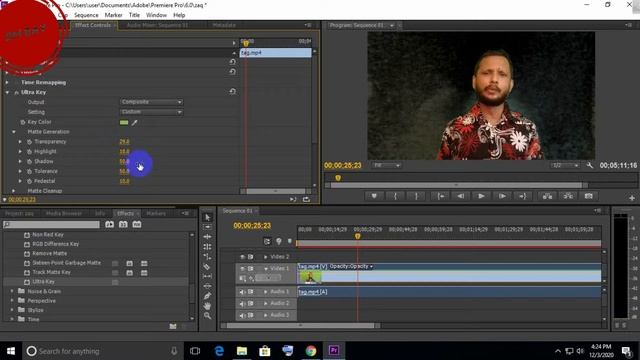Filter effects by YUV icon

tap(137, 224)
